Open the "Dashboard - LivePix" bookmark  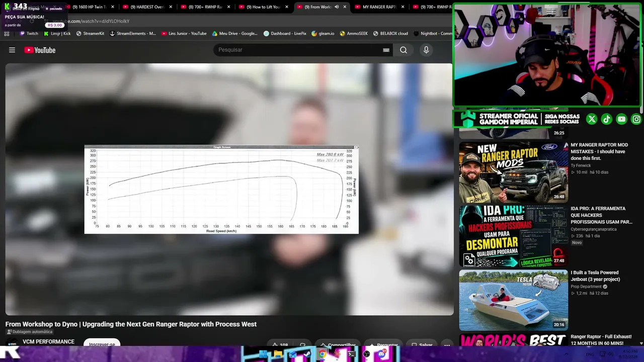[x=285, y=34]
